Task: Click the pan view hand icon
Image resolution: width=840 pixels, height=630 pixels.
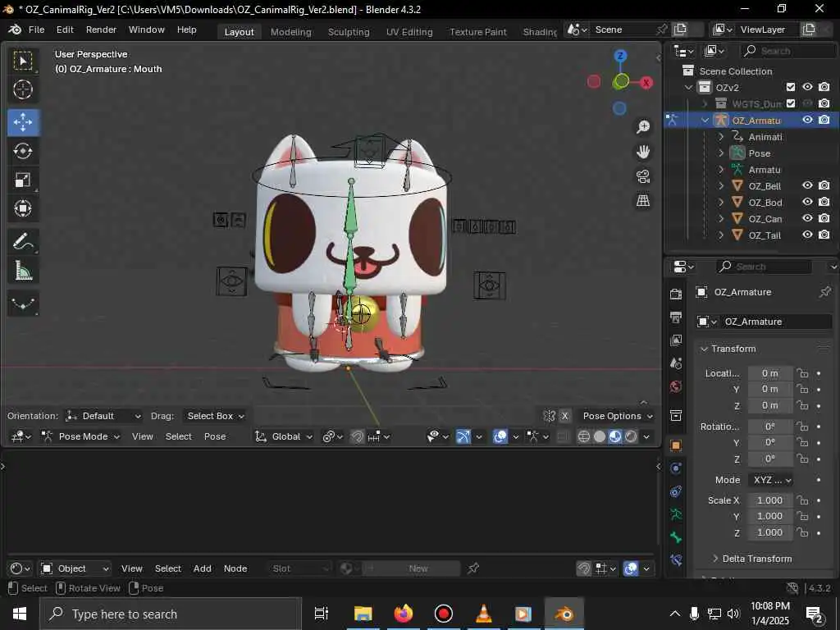Action: [x=643, y=152]
